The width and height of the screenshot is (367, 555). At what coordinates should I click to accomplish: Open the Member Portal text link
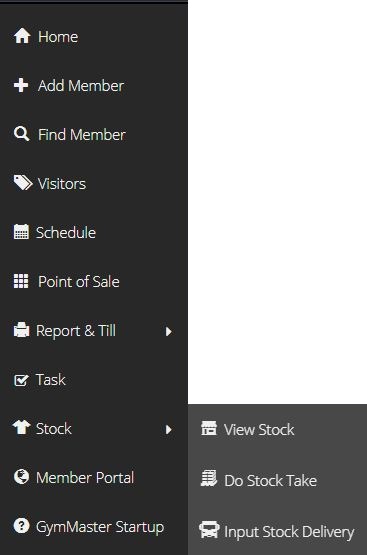(85, 477)
